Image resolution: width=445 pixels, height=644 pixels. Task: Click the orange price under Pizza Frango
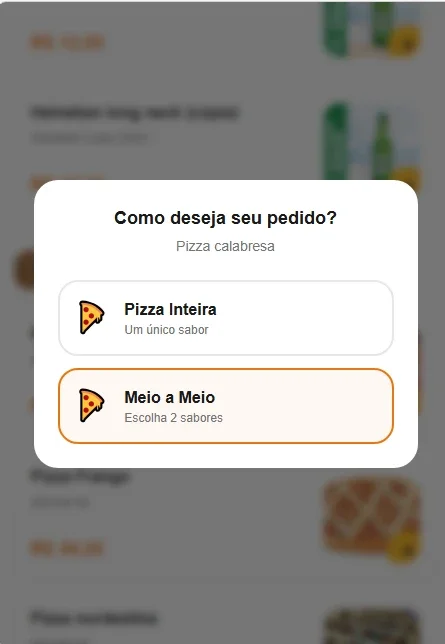click(x=67, y=549)
